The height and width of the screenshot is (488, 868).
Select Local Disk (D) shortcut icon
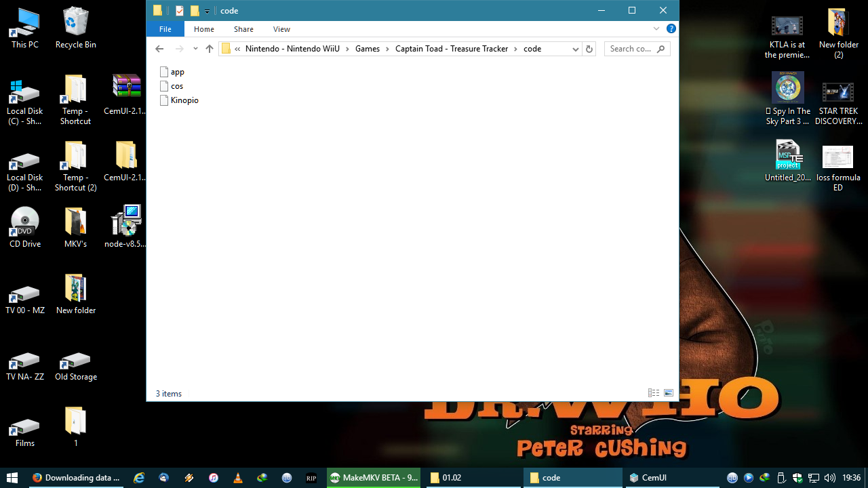click(25, 167)
